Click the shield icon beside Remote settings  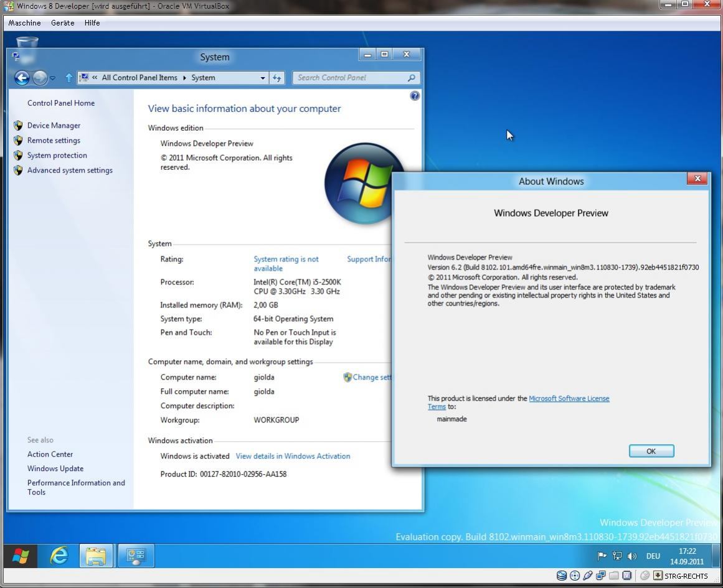click(18, 141)
